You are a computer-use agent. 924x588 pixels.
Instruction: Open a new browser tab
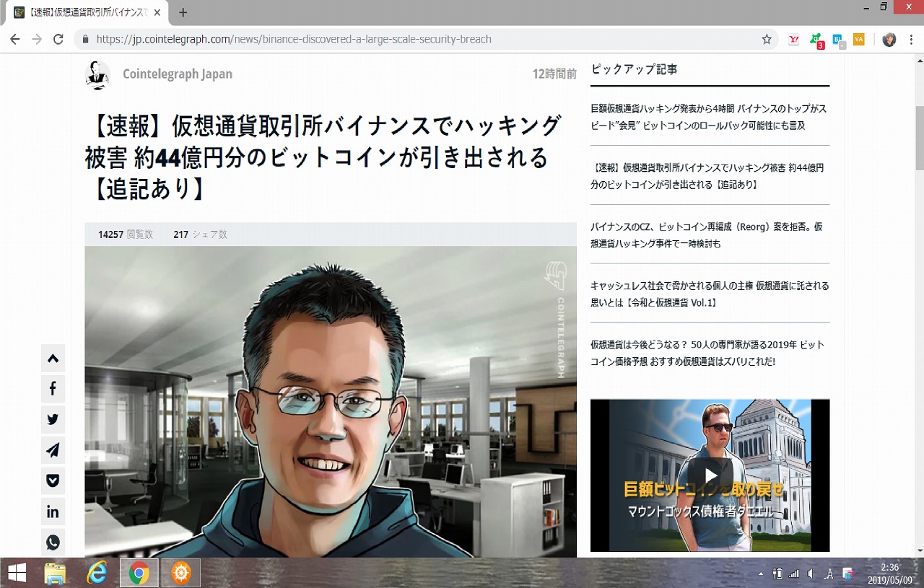pos(183,12)
